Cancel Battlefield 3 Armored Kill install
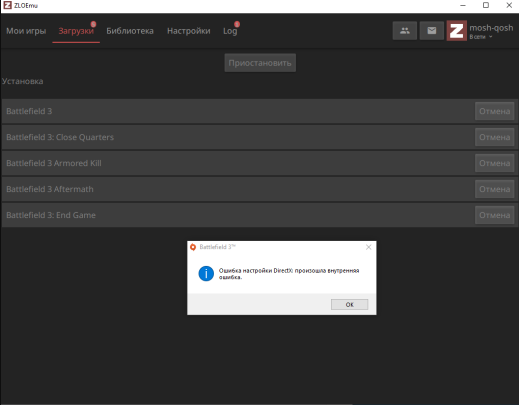Screen dimensions: 519x405 click(494, 163)
